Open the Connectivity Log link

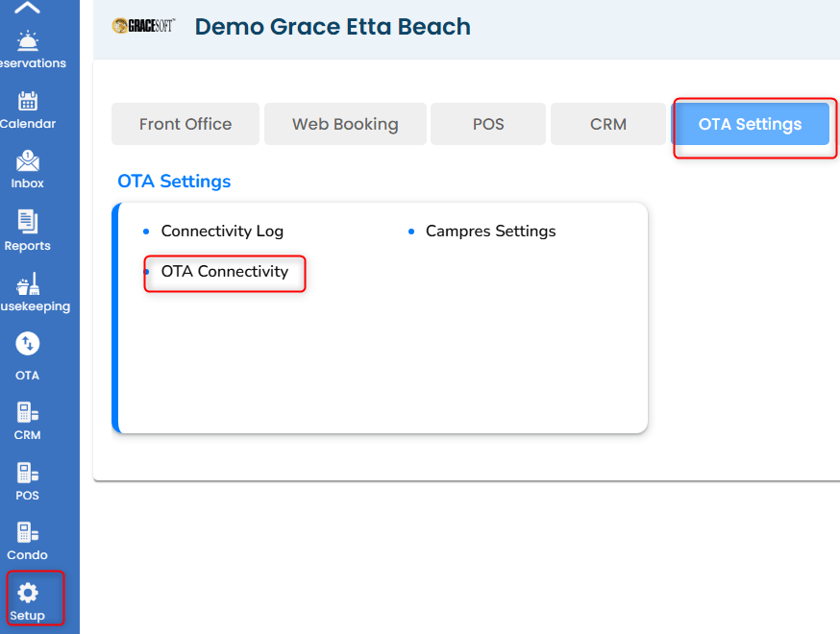(x=222, y=231)
